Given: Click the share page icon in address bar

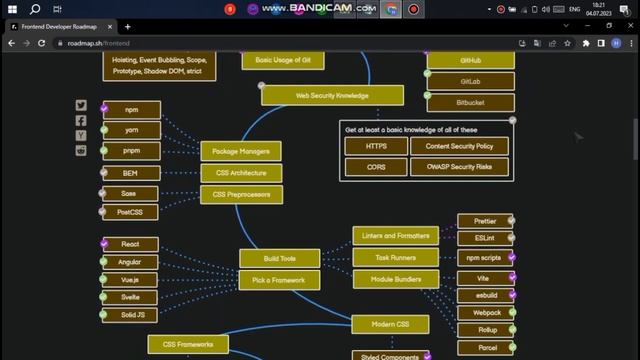Looking at the screenshot, I should [x=552, y=43].
